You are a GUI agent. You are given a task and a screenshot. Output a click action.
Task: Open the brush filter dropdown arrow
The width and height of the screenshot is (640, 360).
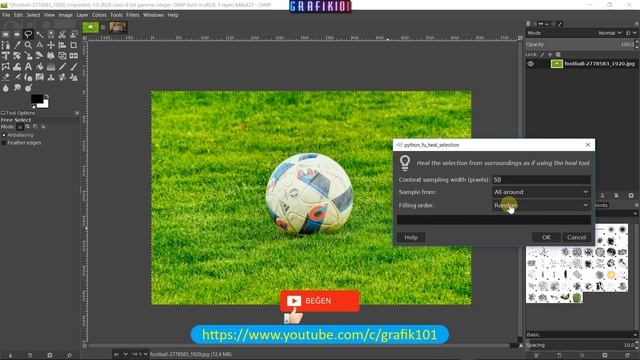coord(635,213)
